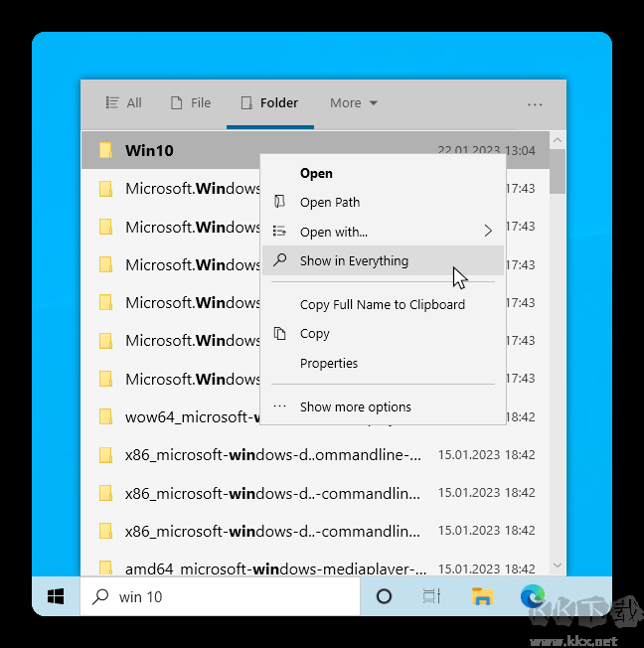Click folder icon of x86 ommandline row
Image resolution: width=644 pixels, height=648 pixels.
pyautogui.click(x=105, y=454)
